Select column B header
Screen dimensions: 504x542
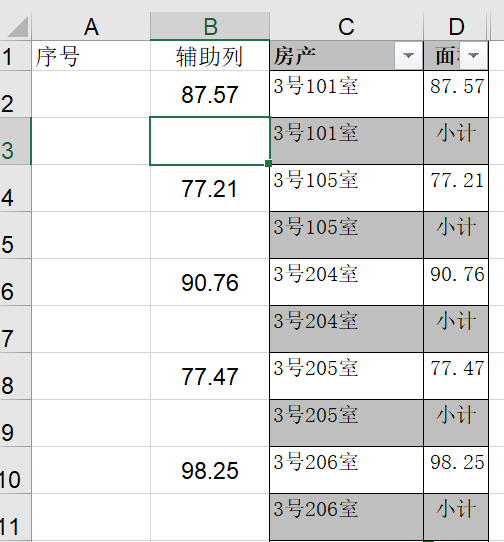210,27
